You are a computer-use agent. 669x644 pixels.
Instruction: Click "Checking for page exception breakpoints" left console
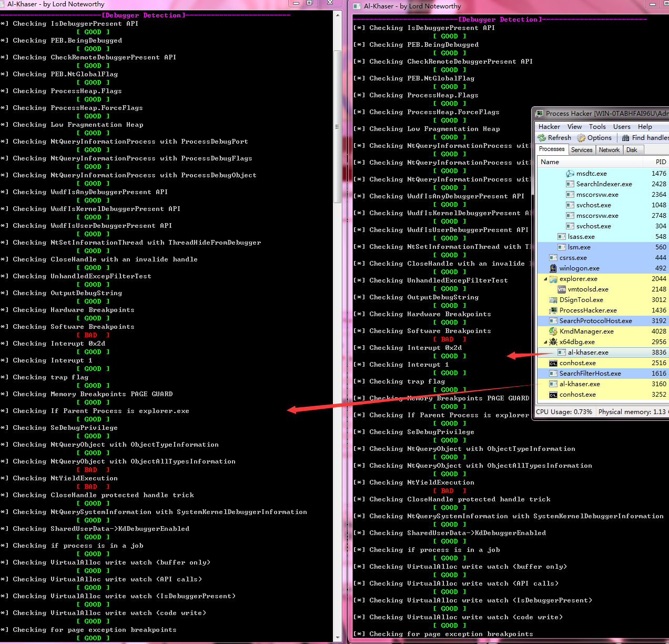click(95, 630)
